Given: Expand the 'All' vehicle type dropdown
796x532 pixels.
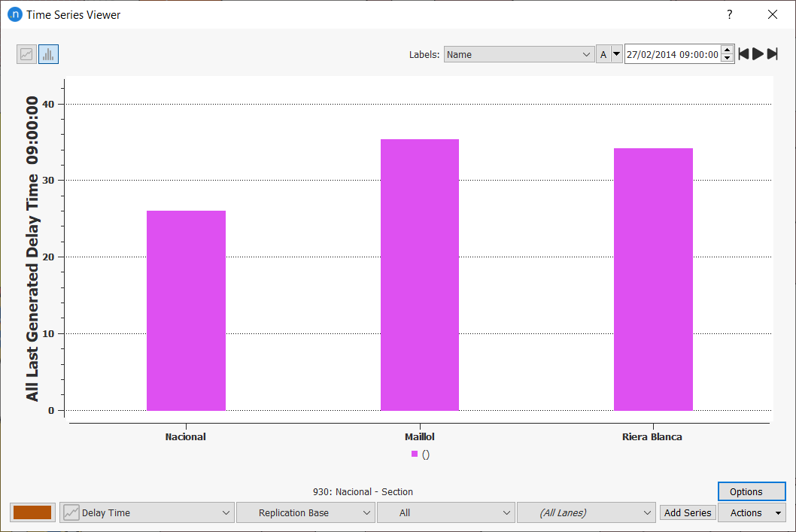Looking at the screenshot, I should (x=445, y=512).
